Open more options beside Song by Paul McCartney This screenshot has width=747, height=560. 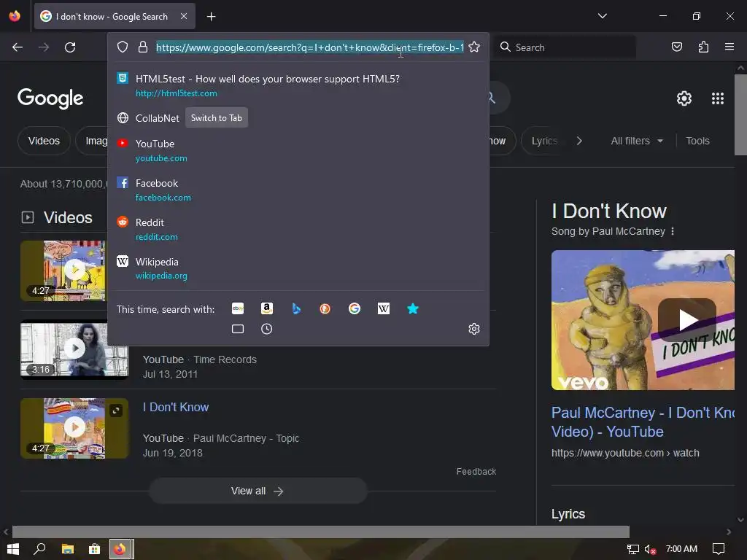click(x=672, y=231)
